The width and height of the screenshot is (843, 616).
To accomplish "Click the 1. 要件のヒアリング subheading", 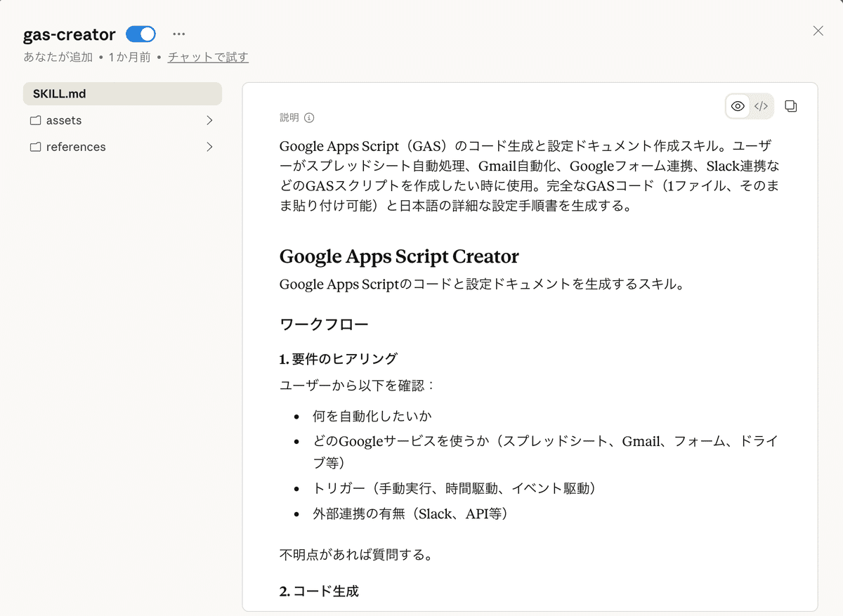I will [338, 359].
